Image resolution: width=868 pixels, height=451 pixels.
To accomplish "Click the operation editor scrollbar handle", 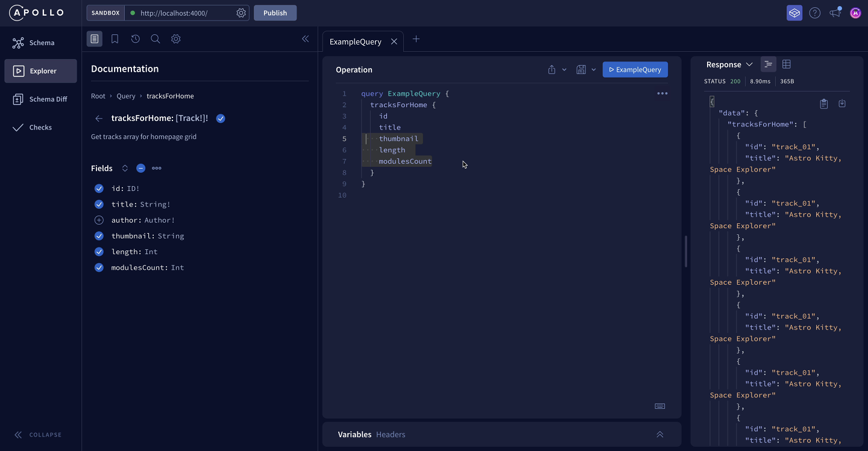I will (686, 251).
